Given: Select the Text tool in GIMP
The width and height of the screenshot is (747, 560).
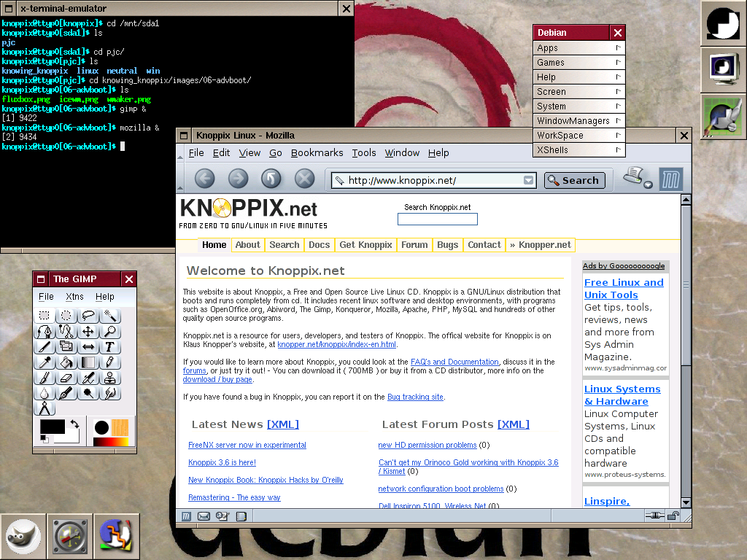Looking at the screenshot, I should pyautogui.click(x=110, y=346).
